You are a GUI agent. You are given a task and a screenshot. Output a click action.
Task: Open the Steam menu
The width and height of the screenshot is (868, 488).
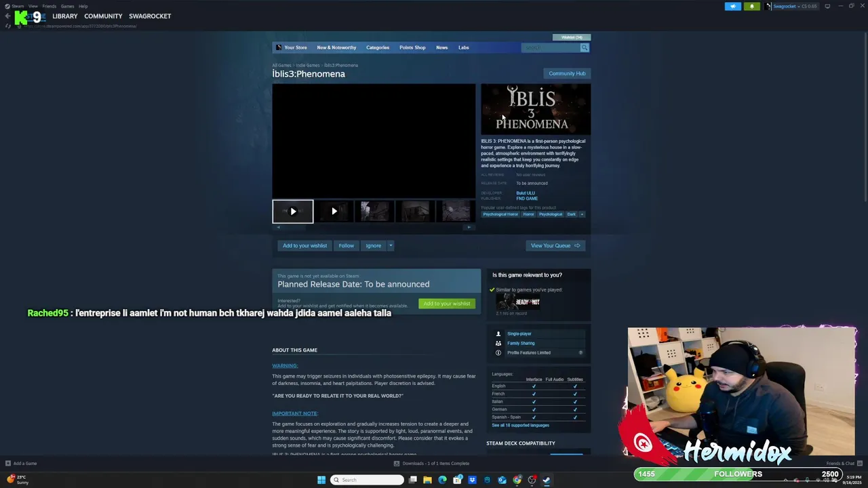pos(18,6)
